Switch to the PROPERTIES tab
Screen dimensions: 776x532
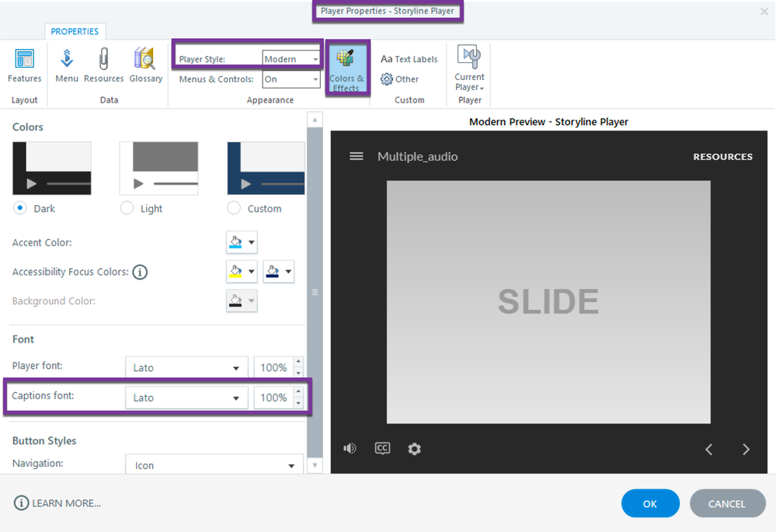click(x=75, y=31)
